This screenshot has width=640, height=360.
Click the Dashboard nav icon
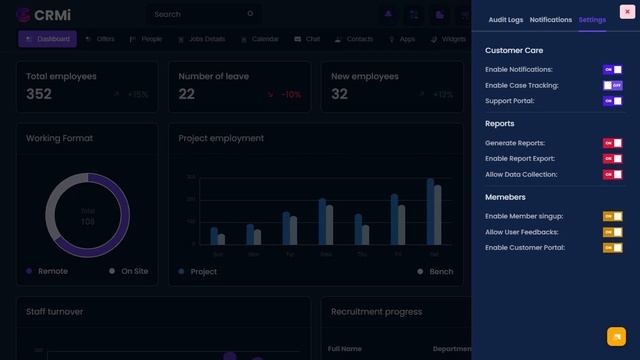tap(29, 39)
